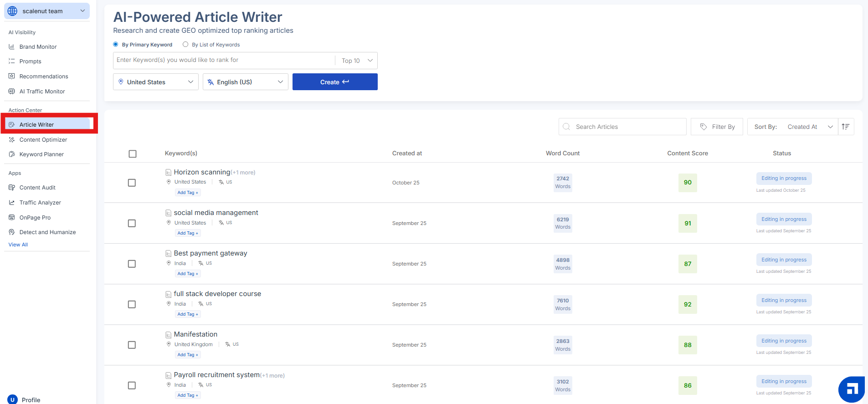Click the Brand Monitor sidebar icon
The height and width of the screenshot is (404, 868).
pyautogui.click(x=12, y=47)
